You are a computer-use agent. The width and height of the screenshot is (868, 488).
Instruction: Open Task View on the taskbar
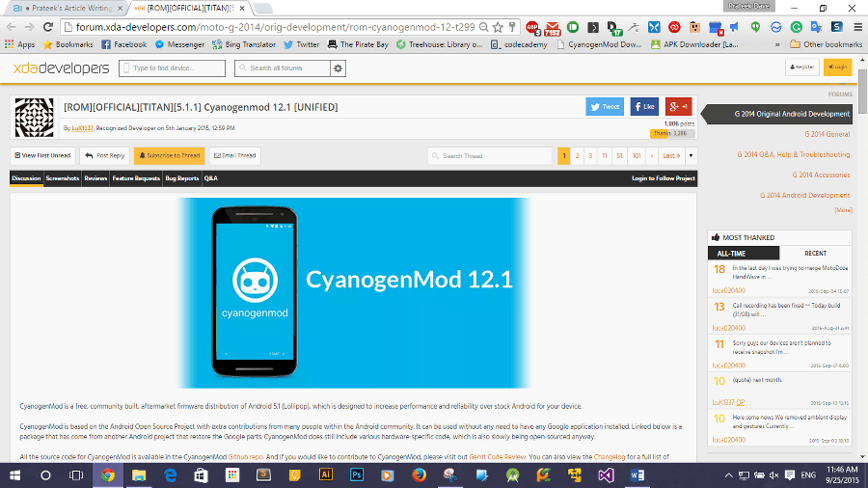tap(76, 475)
